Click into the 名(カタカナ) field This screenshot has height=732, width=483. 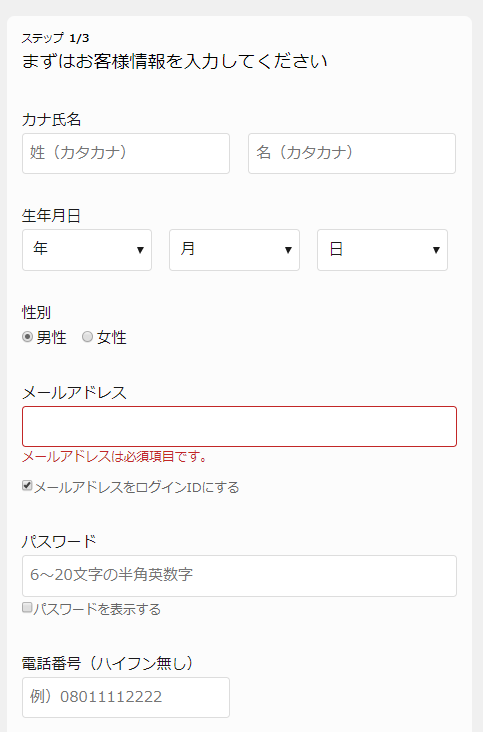pos(352,154)
